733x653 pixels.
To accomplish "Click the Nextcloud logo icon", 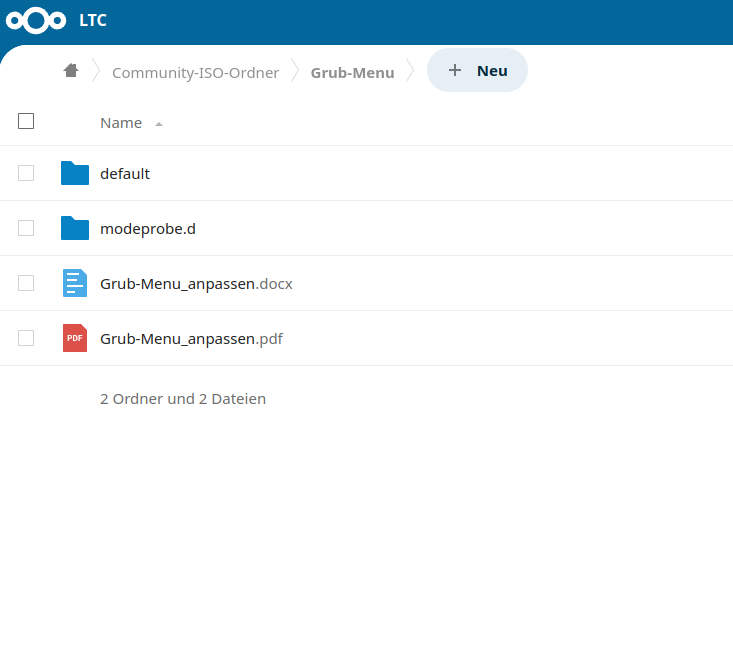I will pyautogui.click(x=36, y=20).
